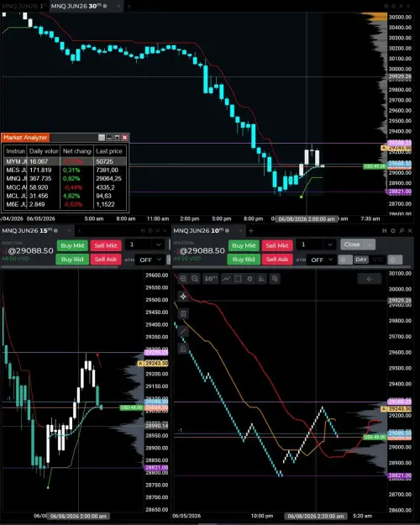Viewport: 420px width, 525px height.
Task: Click gear button right of GTC
Action: [x=395, y=260]
